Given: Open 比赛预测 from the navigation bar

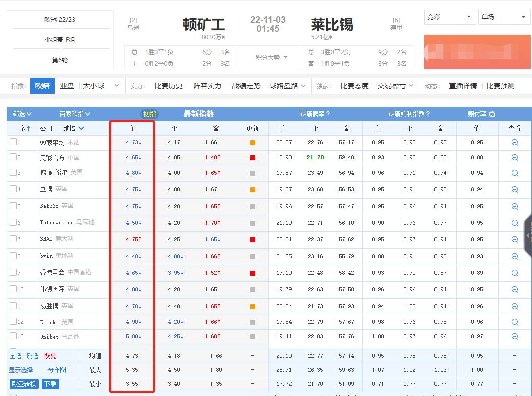Looking at the screenshot, I should point(499,85).
